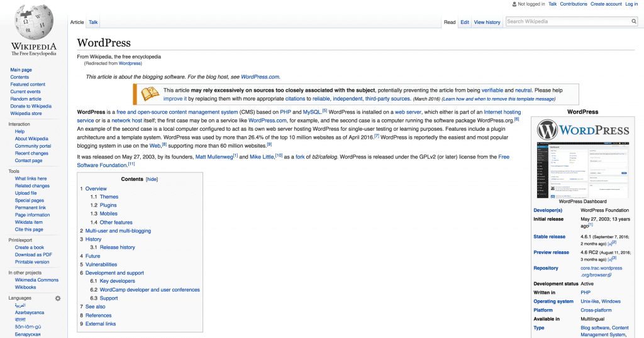Jump to Vulnerabilities section
644x338 pixels.
tap(101, 264)
